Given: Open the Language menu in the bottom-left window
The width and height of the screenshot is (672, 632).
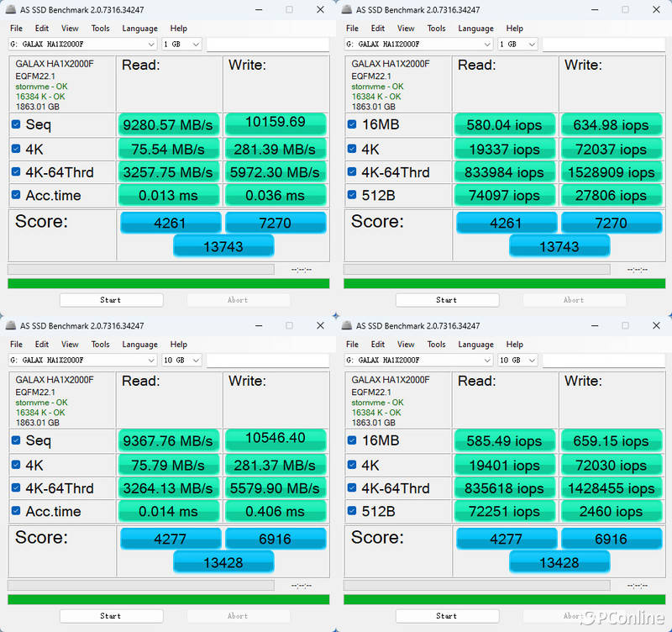Looking at the screenshot, I should pyautogui.click(x=139, y=344).
